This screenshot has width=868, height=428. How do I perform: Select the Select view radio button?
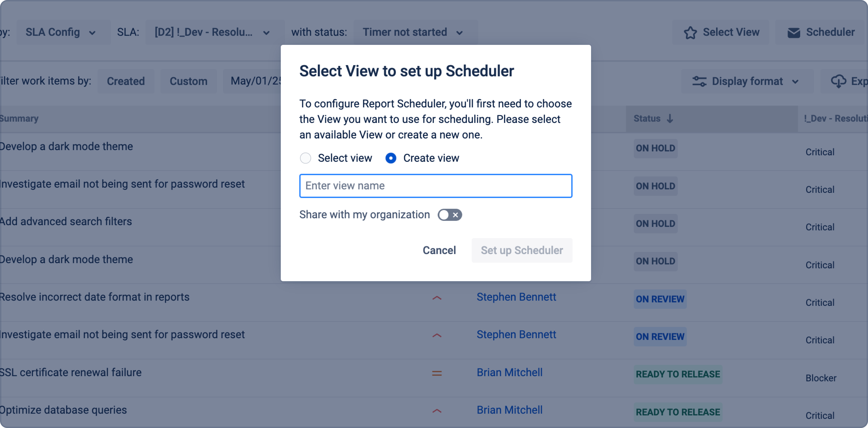click(x=306, y=158)
